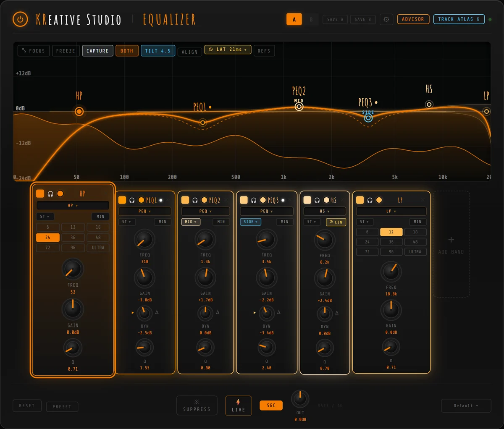Screen dimensions: 504x429
Task: Toggle HP band enable square
Action: click(x=40, y=194)
